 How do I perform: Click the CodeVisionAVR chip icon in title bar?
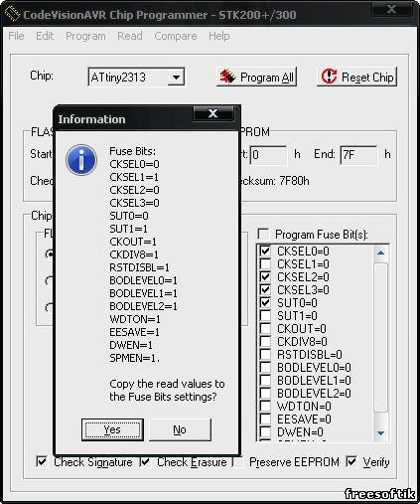(x=12, y=14)
